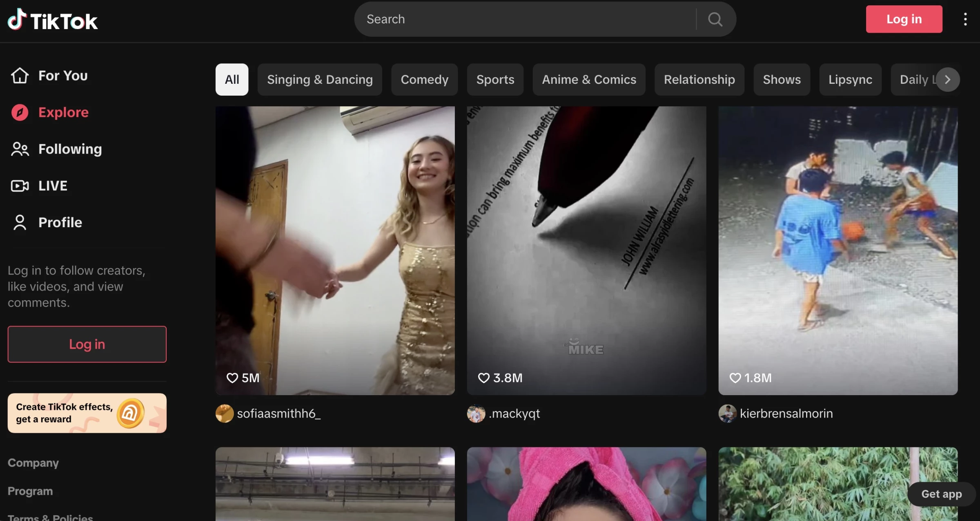Screen dimensions: 980x521
Task: Expand the Program footer section
Action: (x=30, y=491)
